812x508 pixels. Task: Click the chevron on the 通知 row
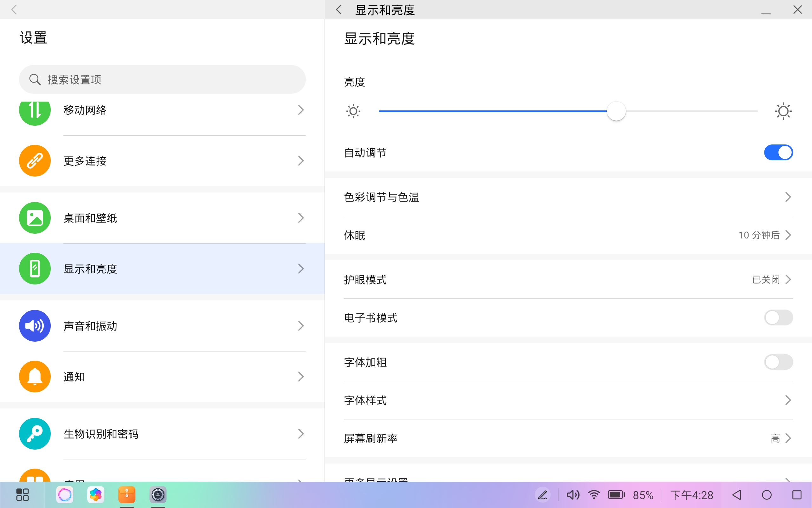(x=301, y=376)
